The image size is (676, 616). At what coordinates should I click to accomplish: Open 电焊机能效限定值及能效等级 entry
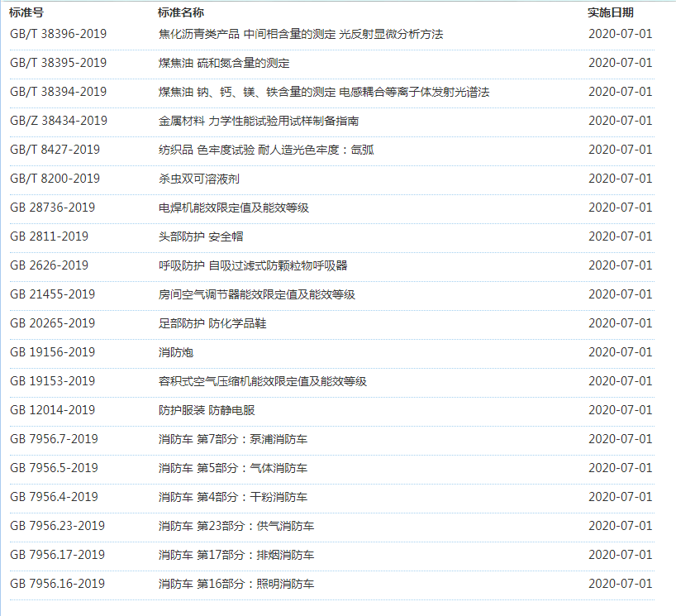[233, 208]
